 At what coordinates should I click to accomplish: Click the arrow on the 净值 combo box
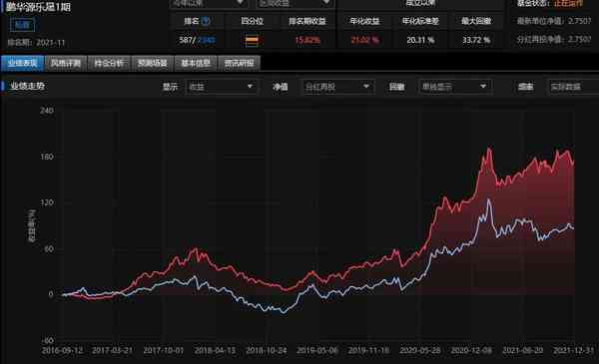pos(366,87)
